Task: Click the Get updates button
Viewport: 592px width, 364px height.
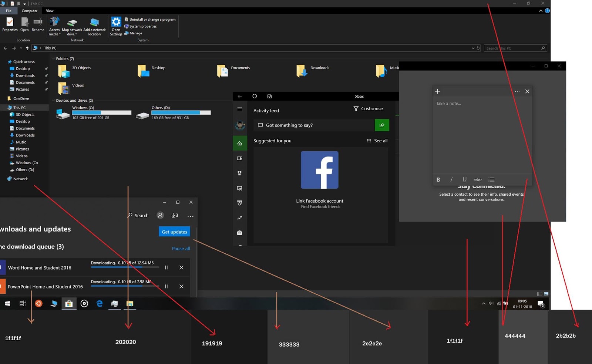Action: [x=174, y=231]
